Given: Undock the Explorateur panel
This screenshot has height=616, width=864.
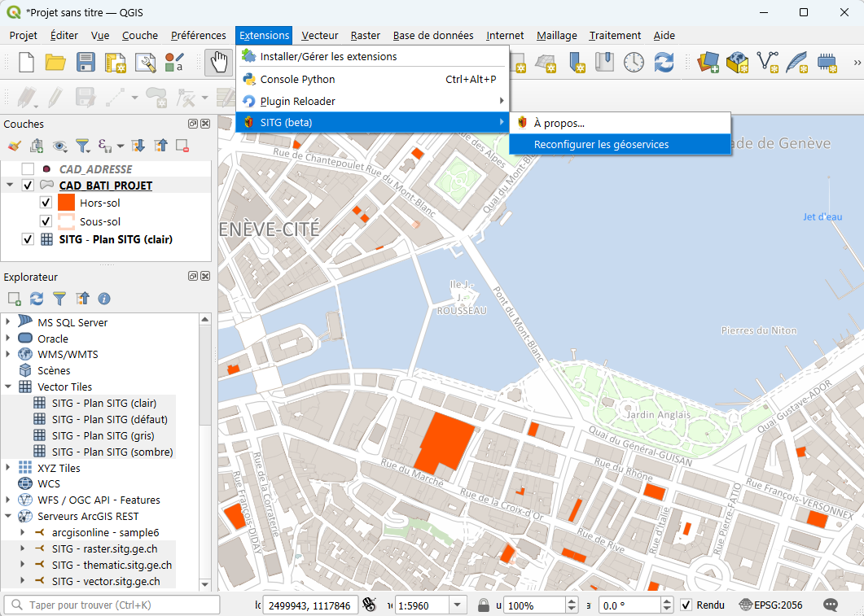Looking at the screenshot, I should (x=193, y=277).
